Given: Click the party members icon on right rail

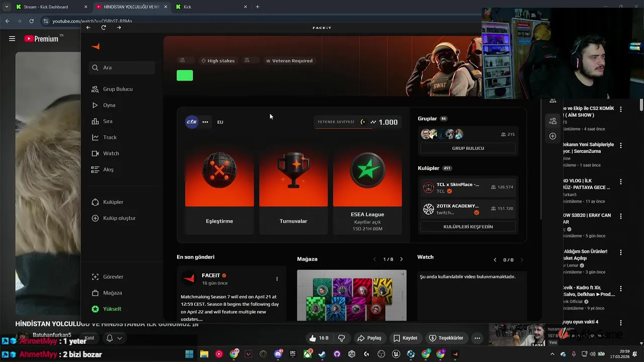Looking at the screenshot, I should pyautogui.click(x=552, y=121).
